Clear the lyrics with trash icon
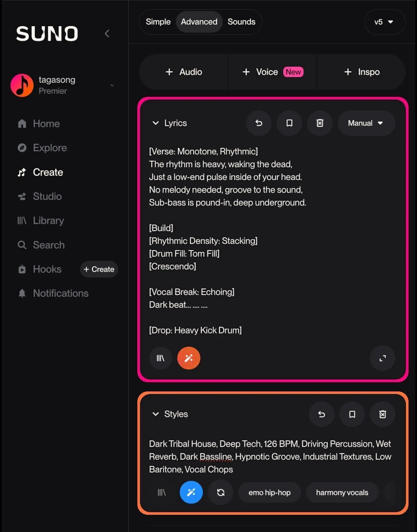This screenshot has width=417, height=532. point(320,123)
